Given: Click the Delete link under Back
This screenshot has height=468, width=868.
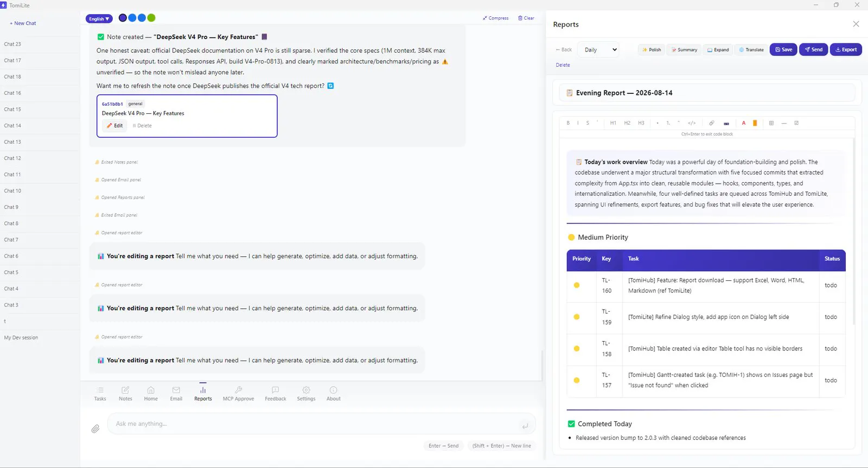Looking at the screenshot, I should tap(563, 65).
